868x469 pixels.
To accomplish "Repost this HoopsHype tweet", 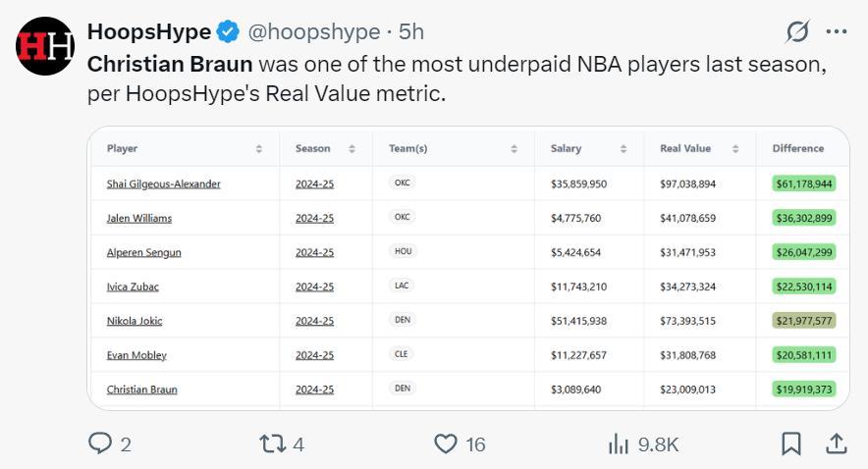I will [x=272, y=444].
